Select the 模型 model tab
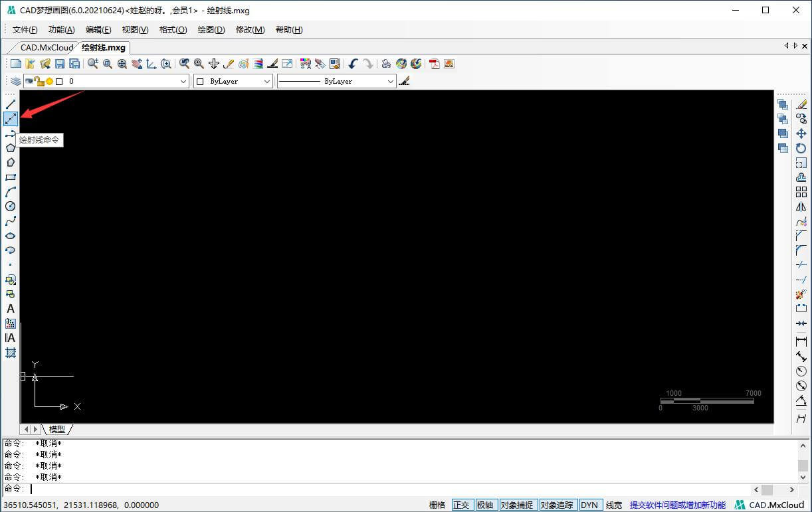The width and height of the screenshot is (812, 512). coord(57,430)
